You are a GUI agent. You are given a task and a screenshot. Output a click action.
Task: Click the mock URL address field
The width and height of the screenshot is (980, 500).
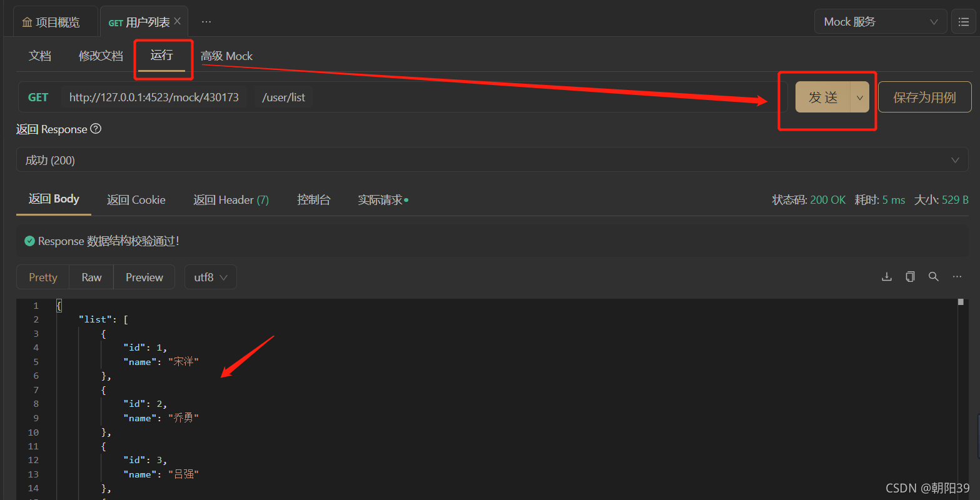(154, 97)
